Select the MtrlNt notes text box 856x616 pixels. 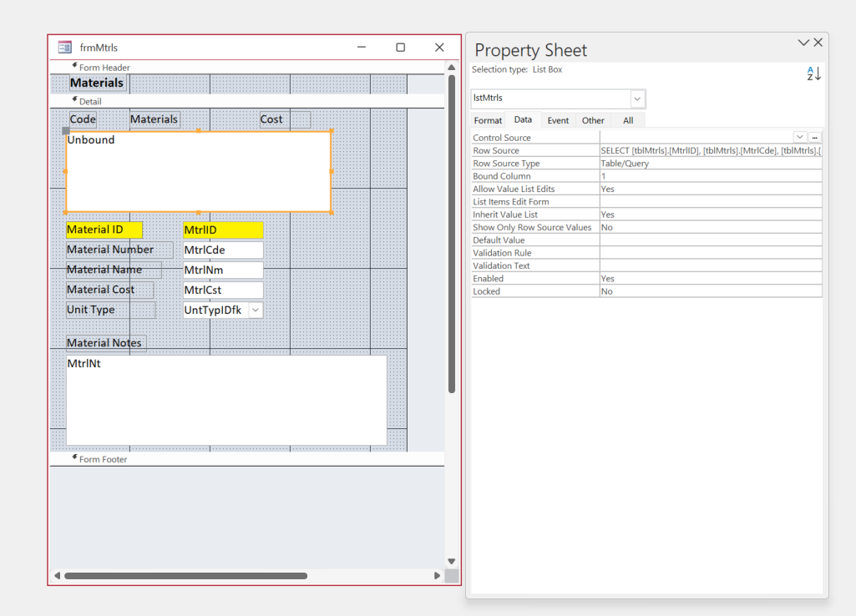(226, 400)
